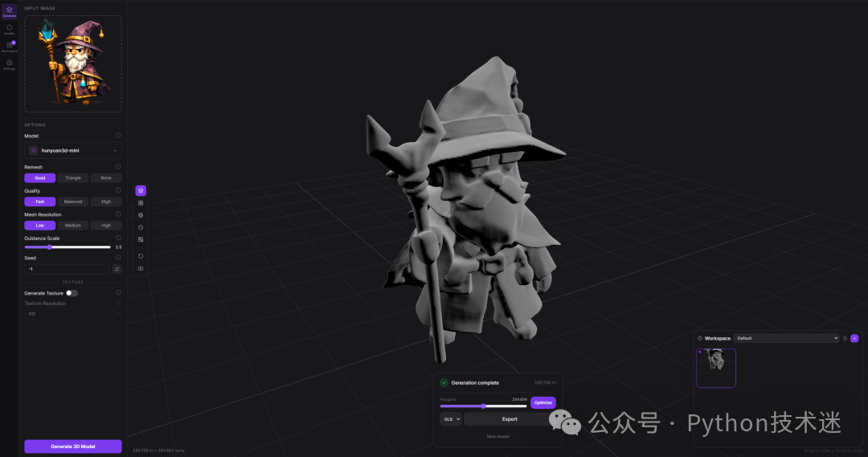Show info for the Quality option

118,190
